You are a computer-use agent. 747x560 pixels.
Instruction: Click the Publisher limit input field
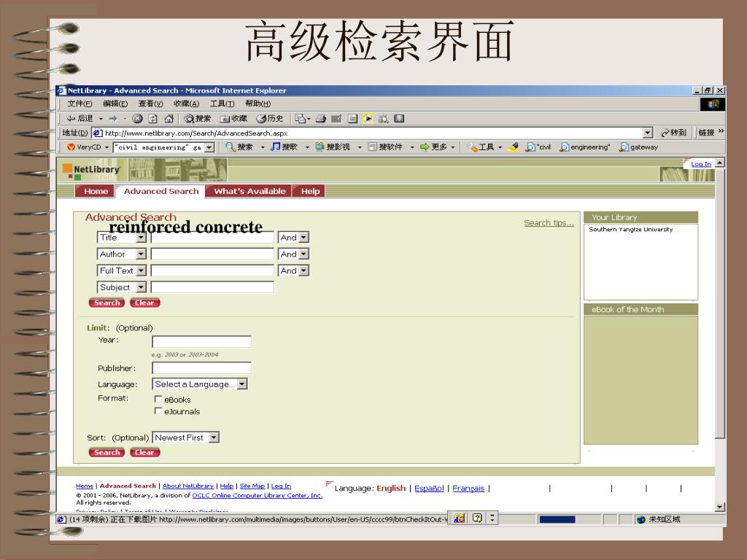point(201,367)
